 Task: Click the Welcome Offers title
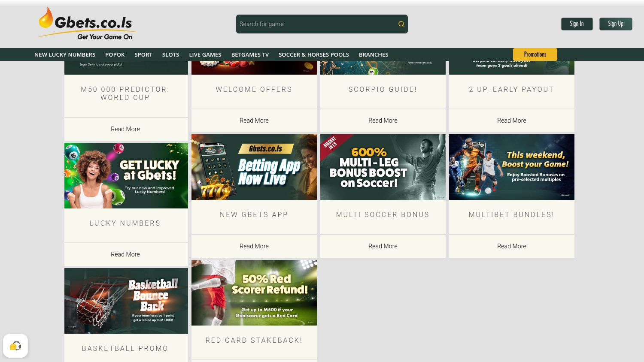(254, 89)
